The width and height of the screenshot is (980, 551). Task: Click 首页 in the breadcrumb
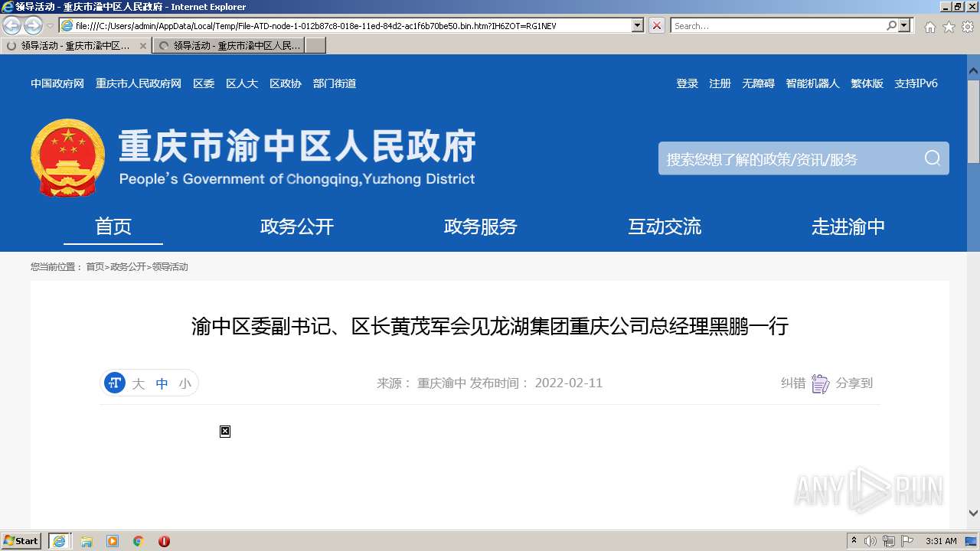tap(95, 267)
